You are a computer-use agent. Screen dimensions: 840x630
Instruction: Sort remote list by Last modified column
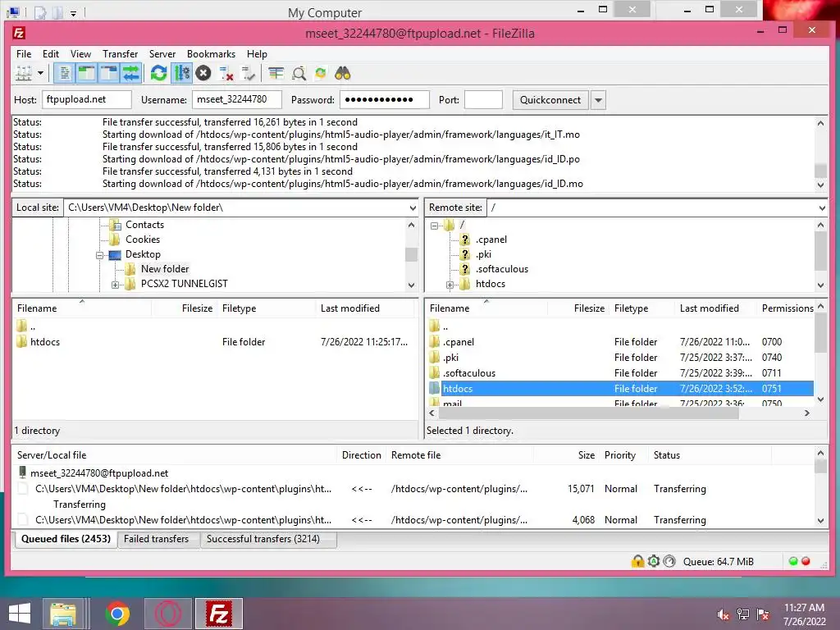pos(715,308)
